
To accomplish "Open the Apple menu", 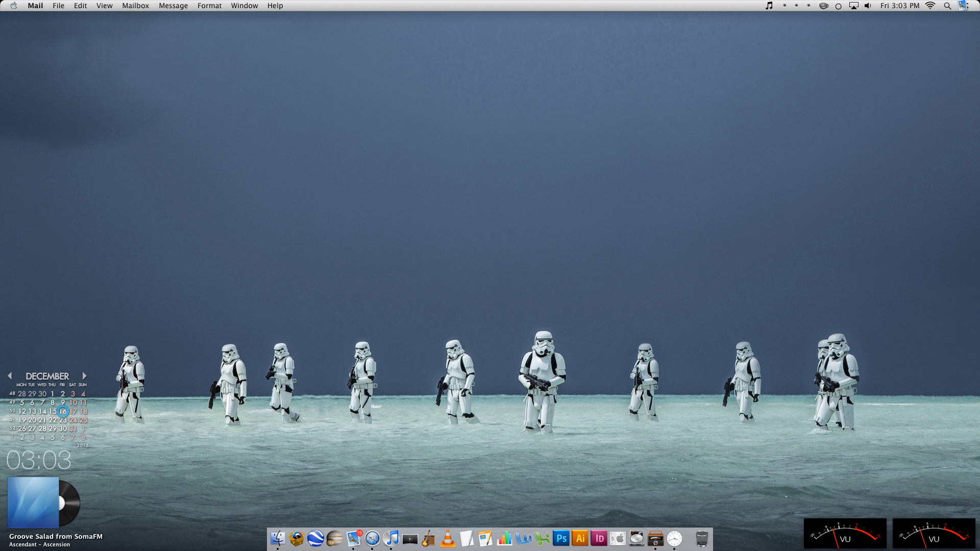I will 14,6.
